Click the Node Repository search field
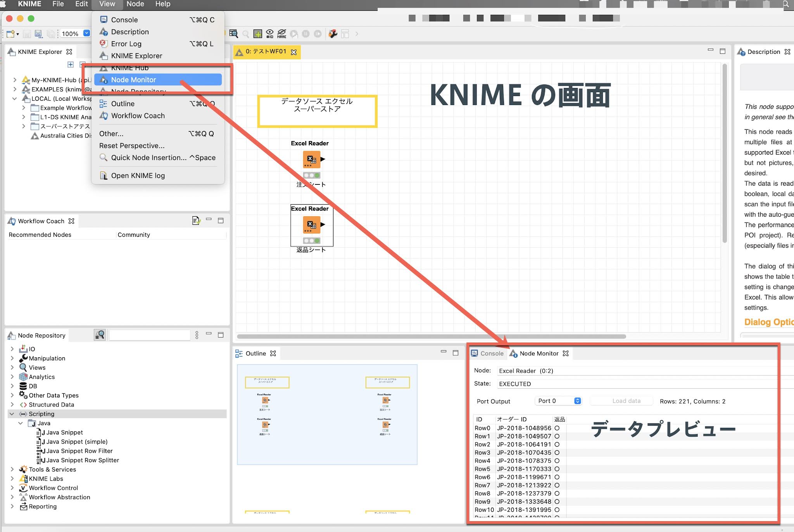 click(x=150, y=335)
